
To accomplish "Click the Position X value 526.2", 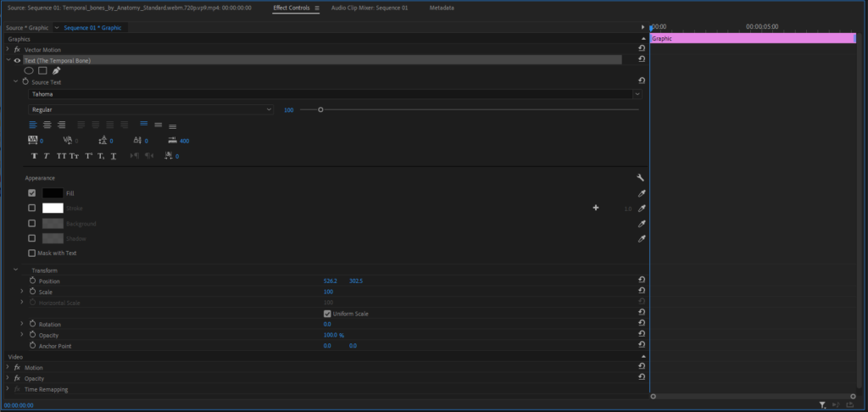I will (x=331, y=281).
